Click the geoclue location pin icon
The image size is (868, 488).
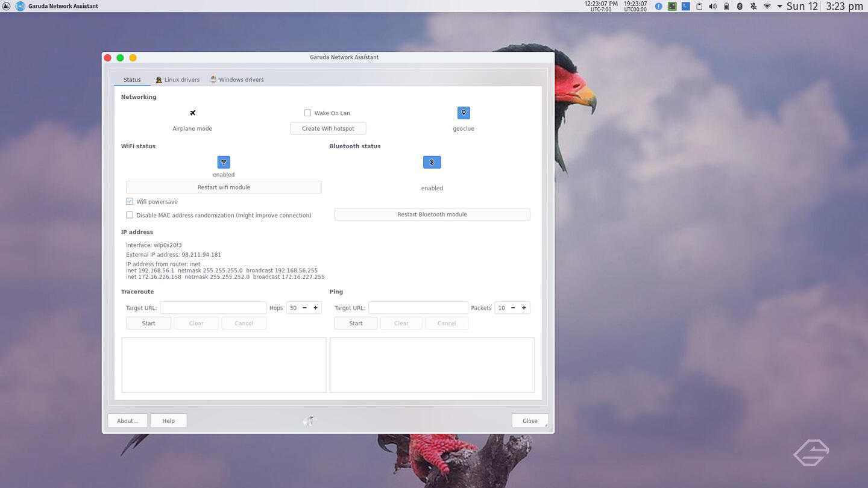464,113
